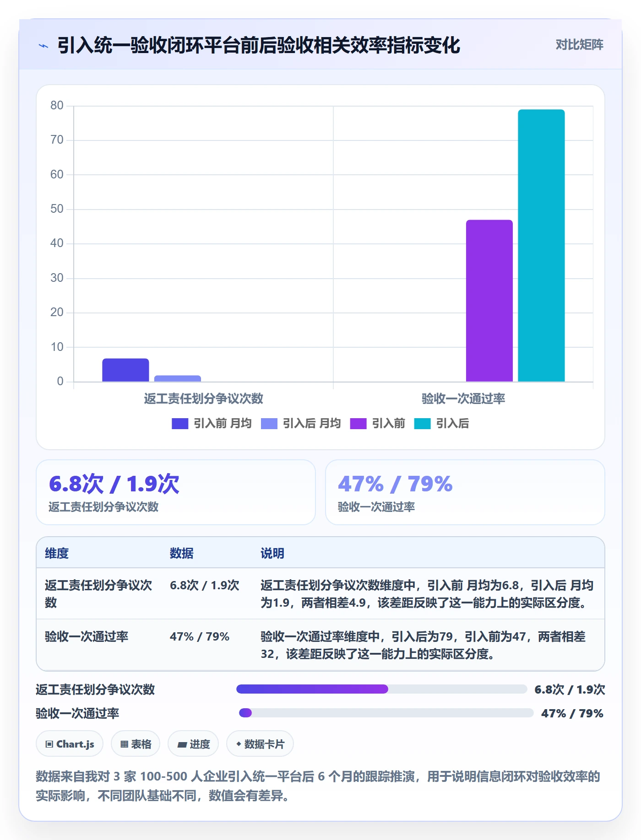Toggle the 引入后 月均 legend entry

pyautogui.click(x=301, y=424)
